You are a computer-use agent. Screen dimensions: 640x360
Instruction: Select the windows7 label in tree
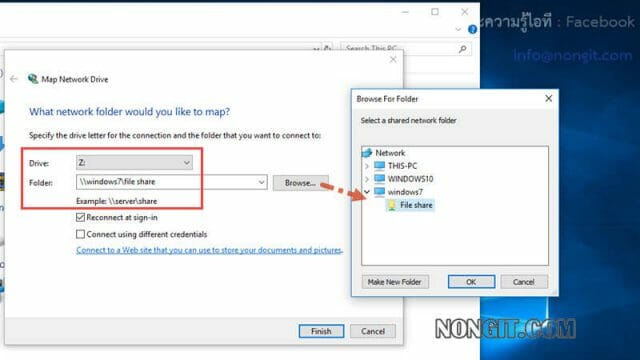pos(405,191)
